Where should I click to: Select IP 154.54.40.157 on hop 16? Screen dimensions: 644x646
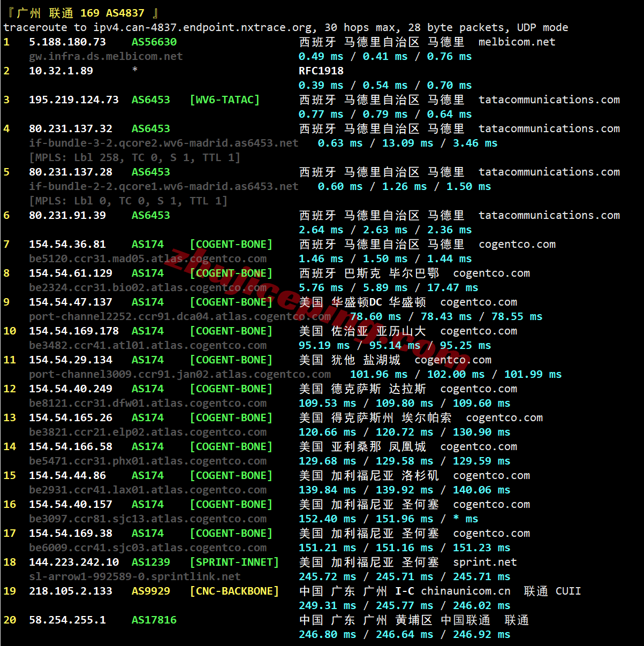[71, 504]
